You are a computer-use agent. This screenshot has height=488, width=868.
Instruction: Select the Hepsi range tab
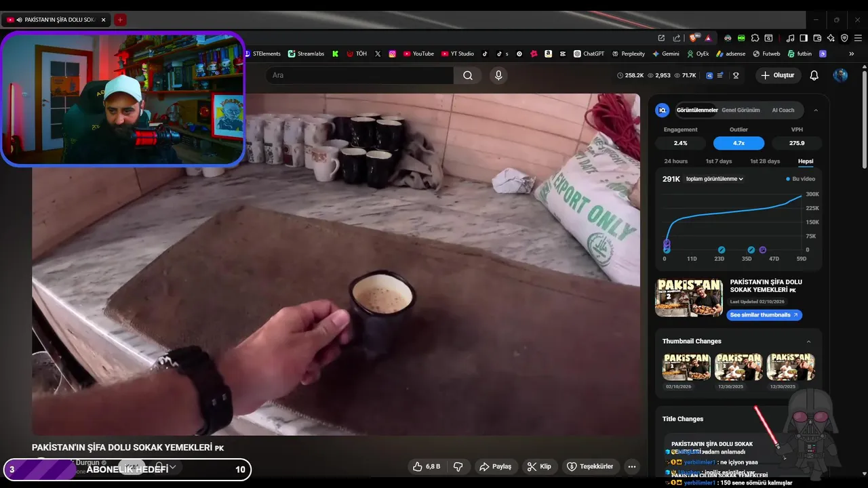click(806, 161)
